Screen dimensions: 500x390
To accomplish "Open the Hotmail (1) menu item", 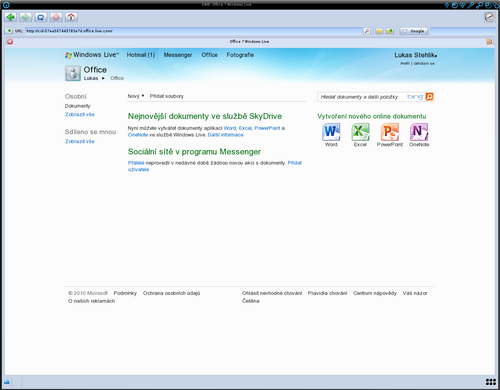I will point(141,55).
